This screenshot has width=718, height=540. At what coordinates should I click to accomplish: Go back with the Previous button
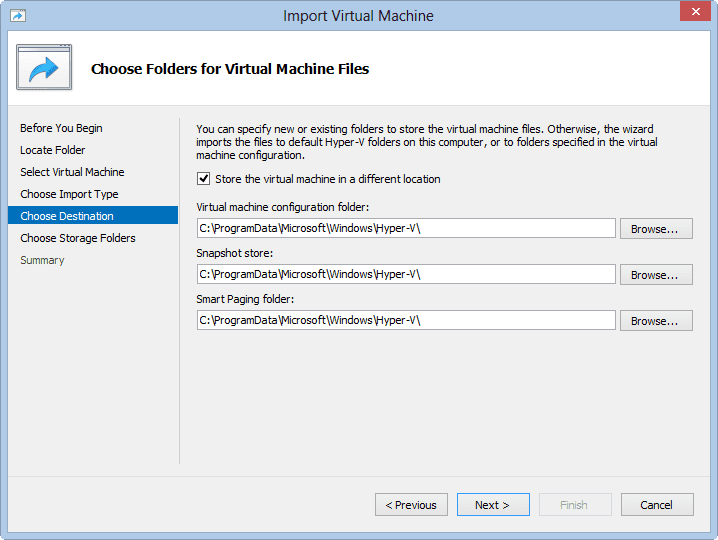coord(411,505)
